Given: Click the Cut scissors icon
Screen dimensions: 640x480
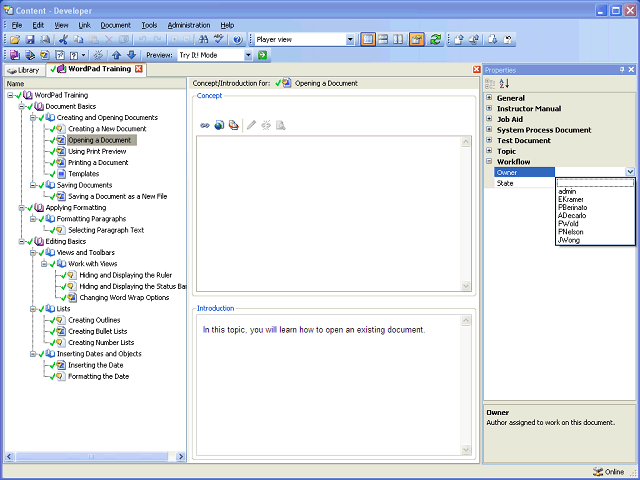Looking at the screenshot, I should point(64,39).
